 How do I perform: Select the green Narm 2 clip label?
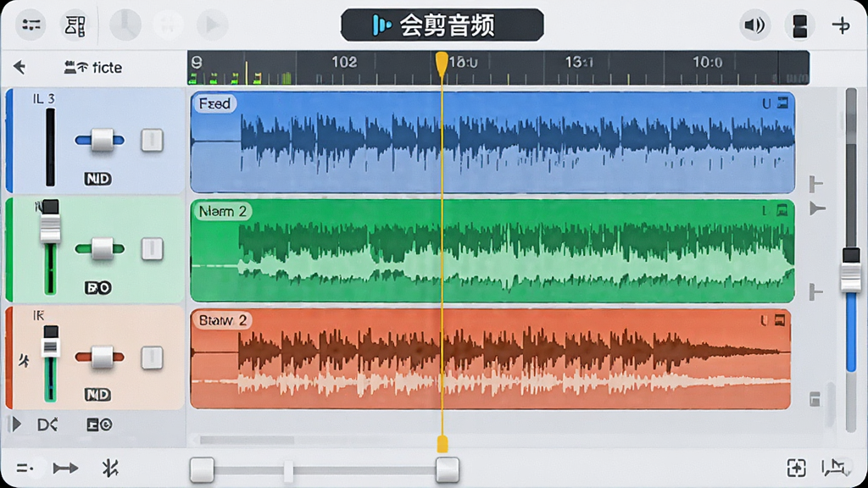223,211
